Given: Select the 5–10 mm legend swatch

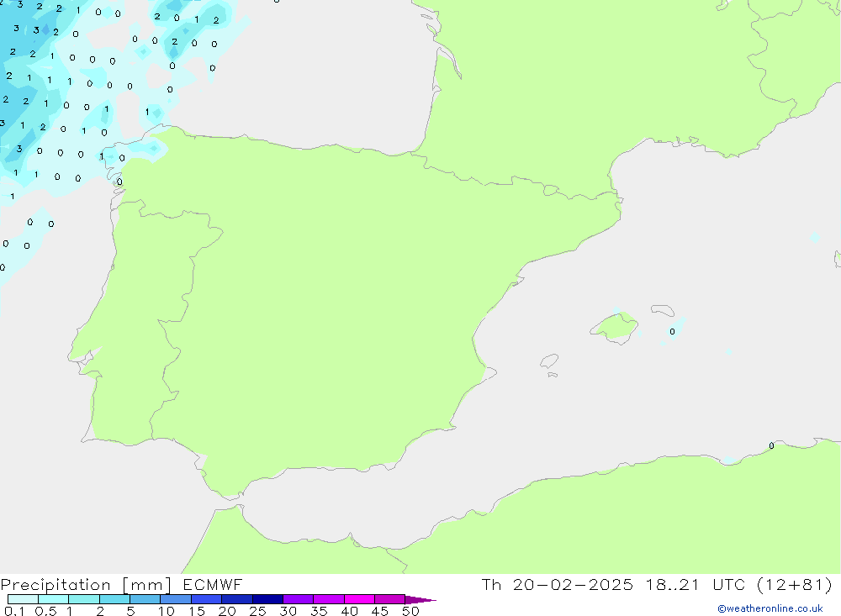Looking at the screenshot, I should 145,599.
